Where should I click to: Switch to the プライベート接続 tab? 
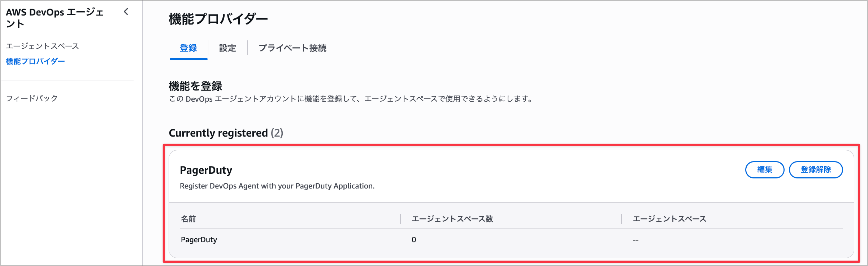coord(292,48)
